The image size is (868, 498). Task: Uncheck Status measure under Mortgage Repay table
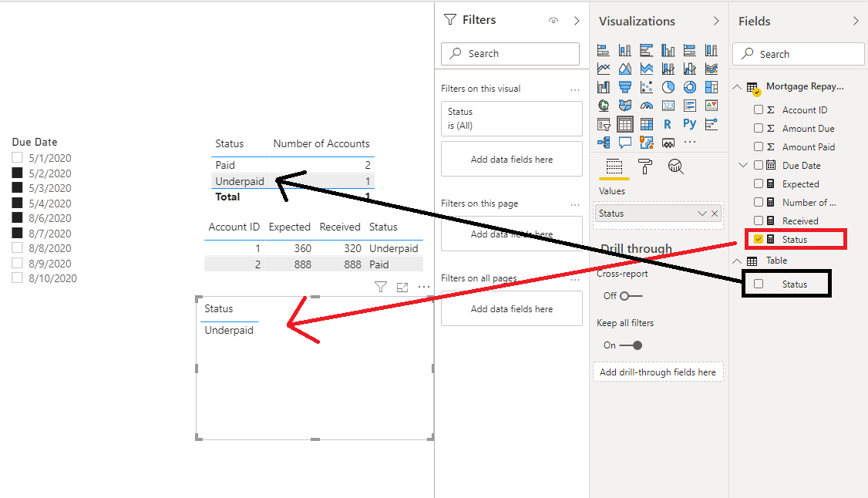pos(759,239)
